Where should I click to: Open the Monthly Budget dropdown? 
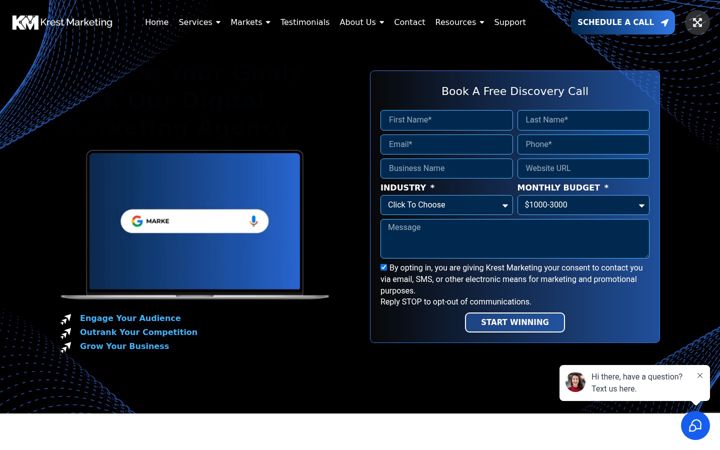[x=583, y=205]
